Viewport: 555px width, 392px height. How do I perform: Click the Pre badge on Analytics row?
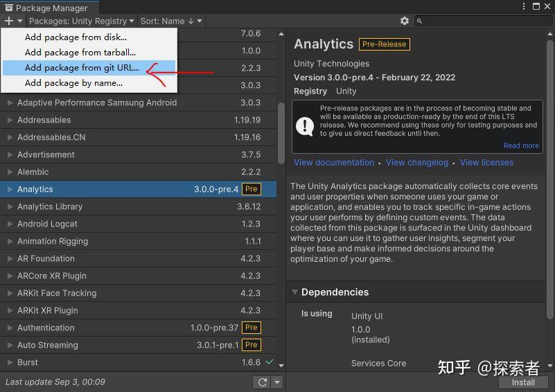pyautogui.click(x=252, y=189)
